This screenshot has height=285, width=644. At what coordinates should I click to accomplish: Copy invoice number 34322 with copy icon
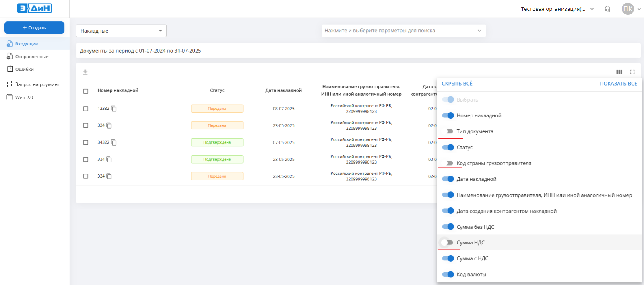(x=114, y=142)
